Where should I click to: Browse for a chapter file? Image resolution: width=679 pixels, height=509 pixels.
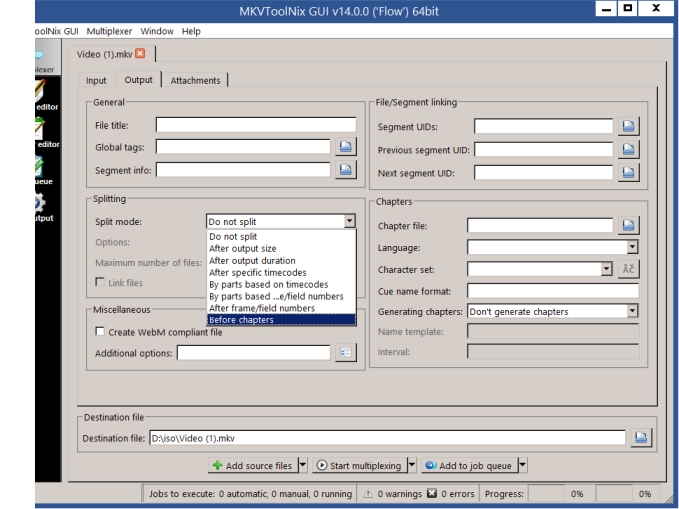click(628, 225)
